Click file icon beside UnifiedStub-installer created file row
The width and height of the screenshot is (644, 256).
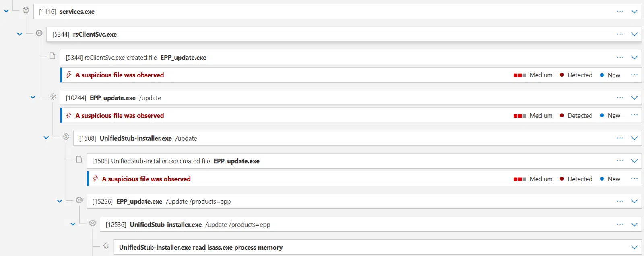pos(79,160)
